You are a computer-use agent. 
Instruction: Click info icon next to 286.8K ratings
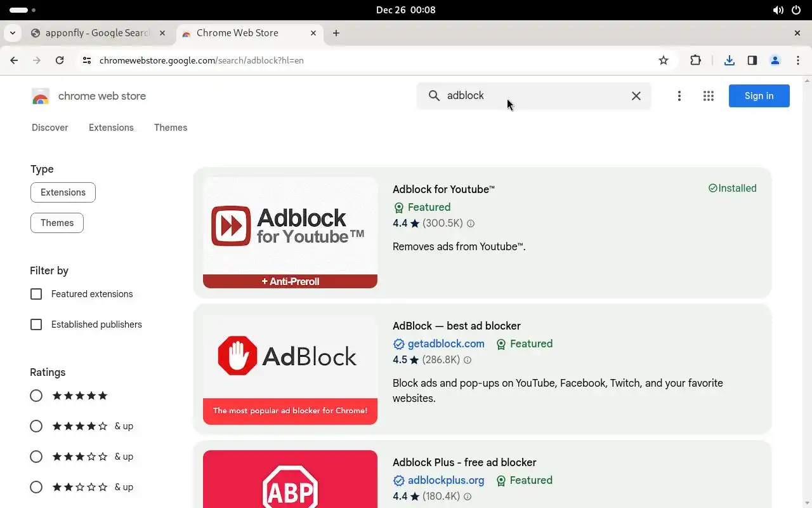[x=468, y=360]
